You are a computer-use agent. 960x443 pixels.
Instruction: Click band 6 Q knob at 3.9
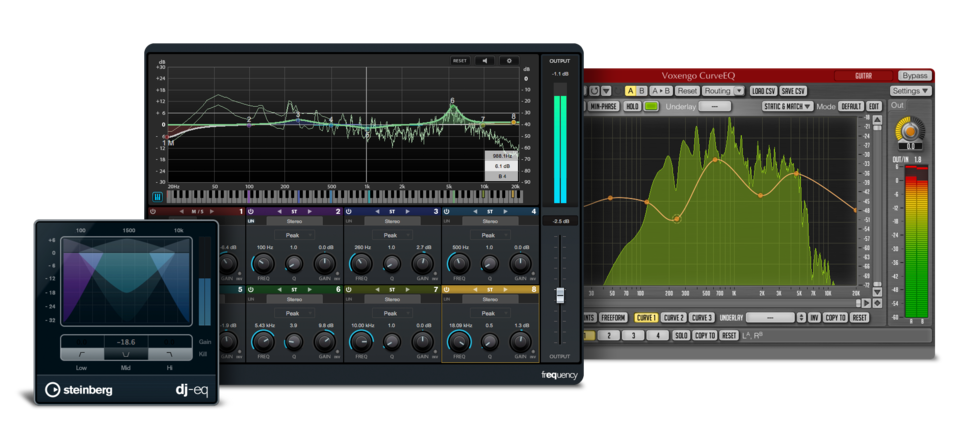294,342
